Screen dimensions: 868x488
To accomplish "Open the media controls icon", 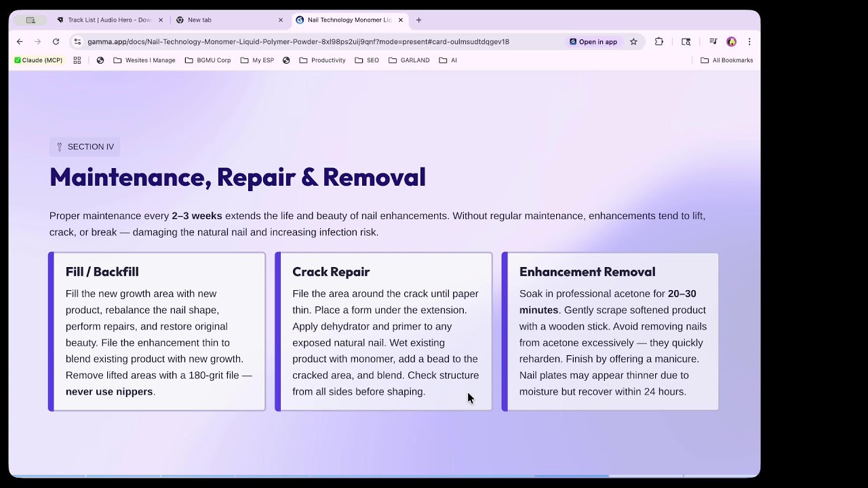I will point(713,41).
